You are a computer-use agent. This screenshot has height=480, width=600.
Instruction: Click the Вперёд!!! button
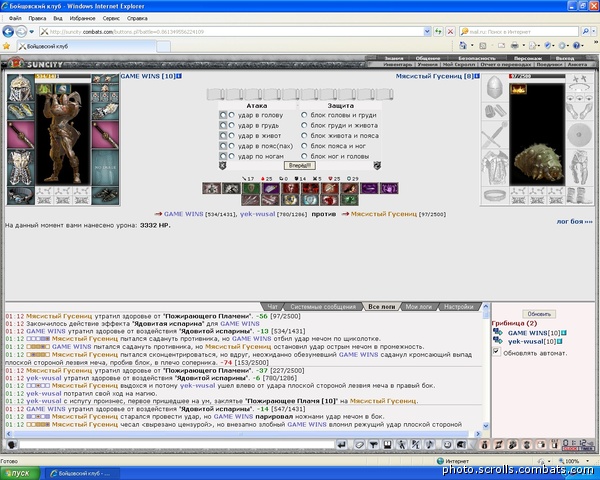point(300,165)
